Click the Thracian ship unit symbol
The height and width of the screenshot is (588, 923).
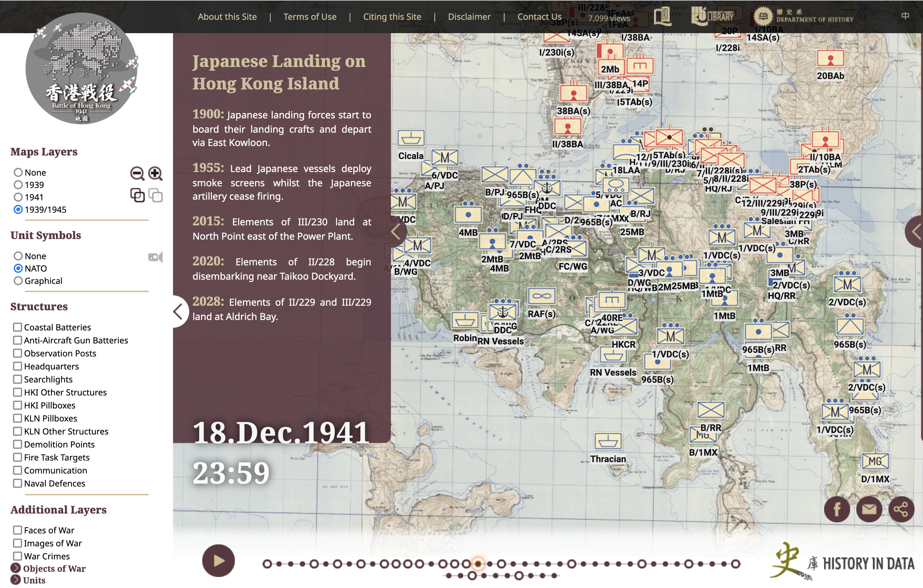[608, 442]
